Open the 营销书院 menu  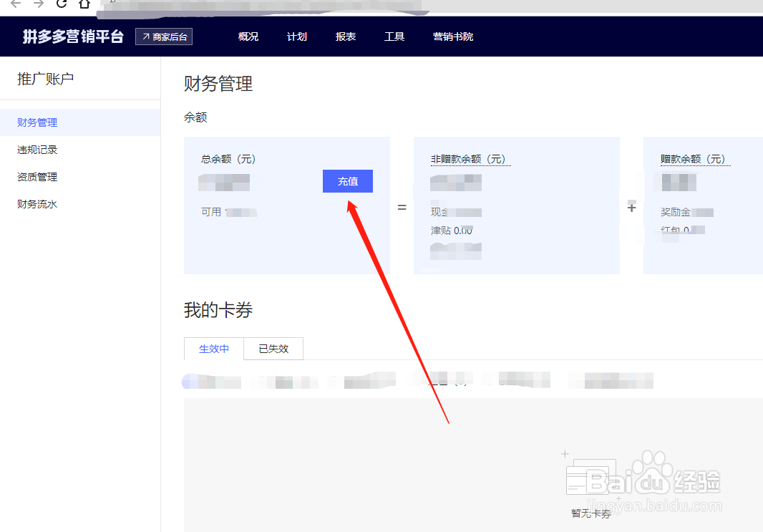coord(453,37)
